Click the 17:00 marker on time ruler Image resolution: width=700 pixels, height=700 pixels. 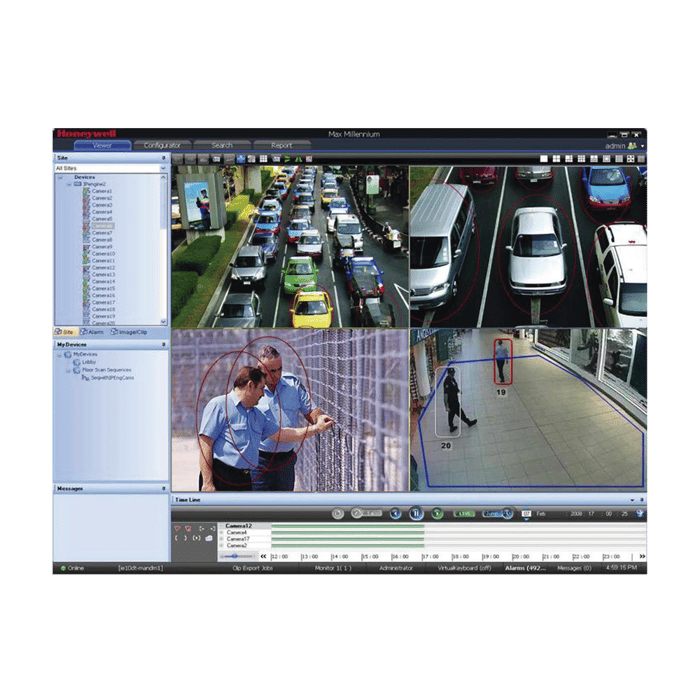click(431, 557)
